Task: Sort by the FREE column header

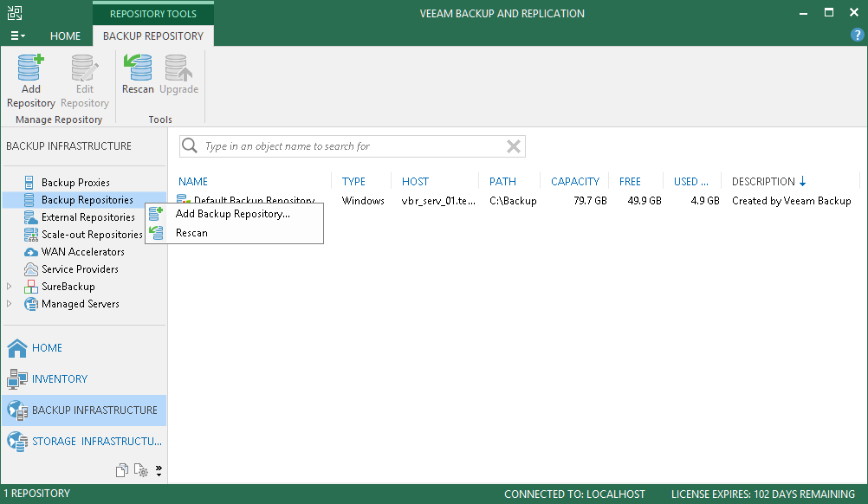Action: (630, 182)
